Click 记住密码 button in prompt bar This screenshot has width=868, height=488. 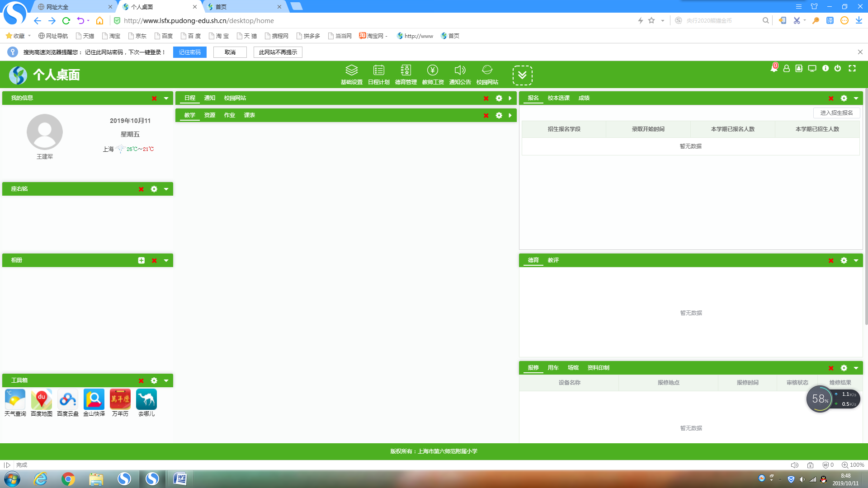click(189, 52)
